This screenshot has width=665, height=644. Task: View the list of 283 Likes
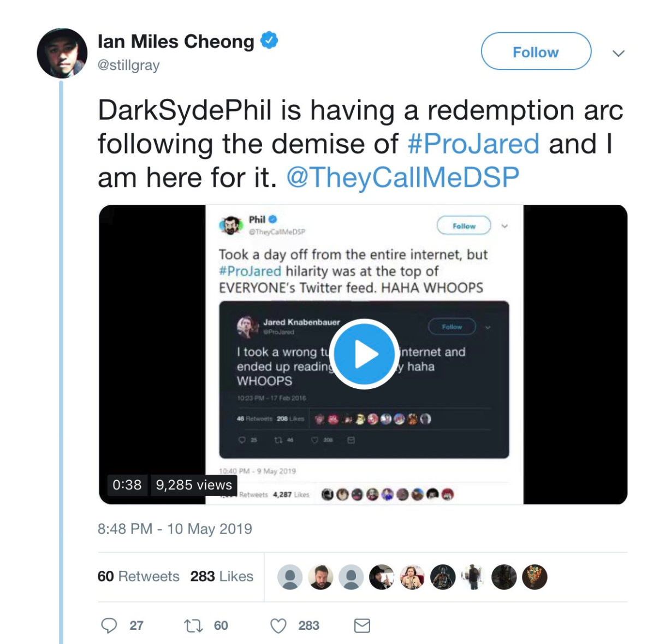coord(222,576)
